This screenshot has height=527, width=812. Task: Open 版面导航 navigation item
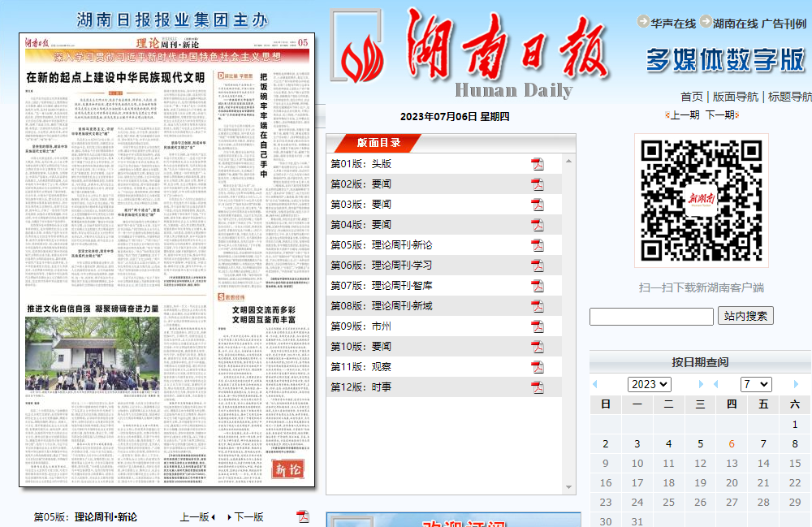(735, 96)
